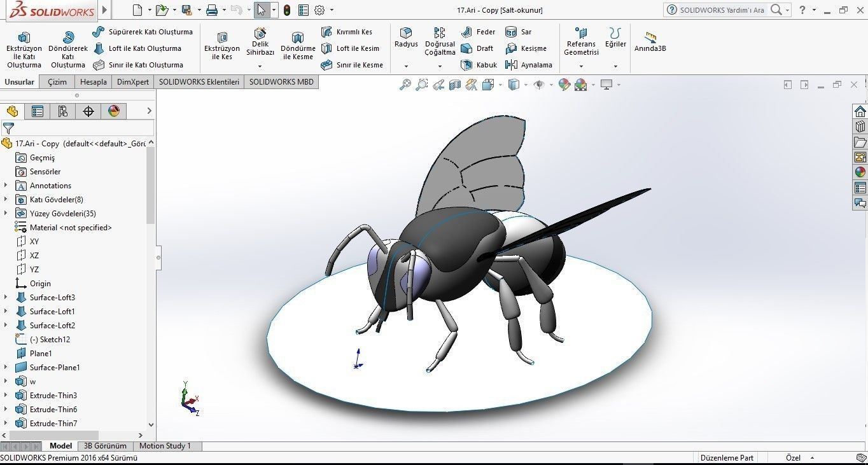The width and height of the screenshot is (868, 465).
Task: Open Referans Geometrisi tool
Action: (x=581, y=42)
